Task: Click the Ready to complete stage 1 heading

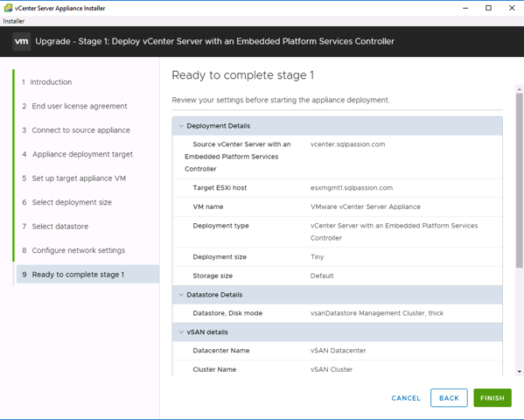Action: 243,75
